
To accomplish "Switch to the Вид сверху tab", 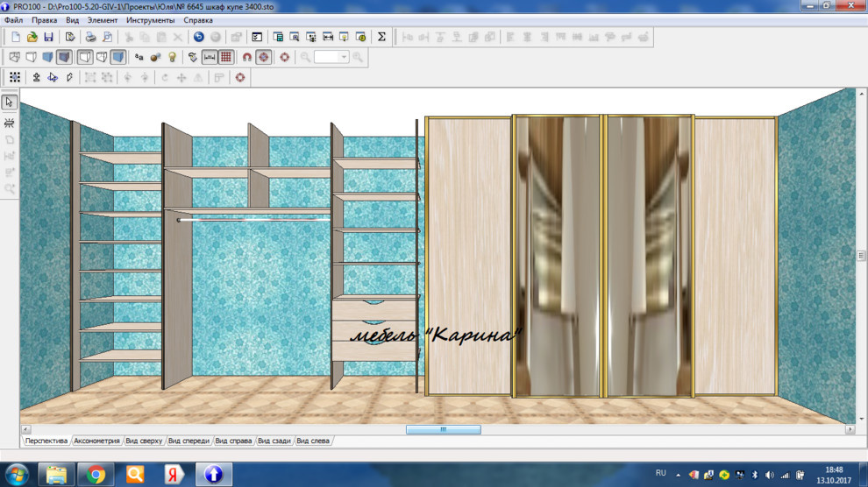I will pyautogui.click(x=144, y=441).
